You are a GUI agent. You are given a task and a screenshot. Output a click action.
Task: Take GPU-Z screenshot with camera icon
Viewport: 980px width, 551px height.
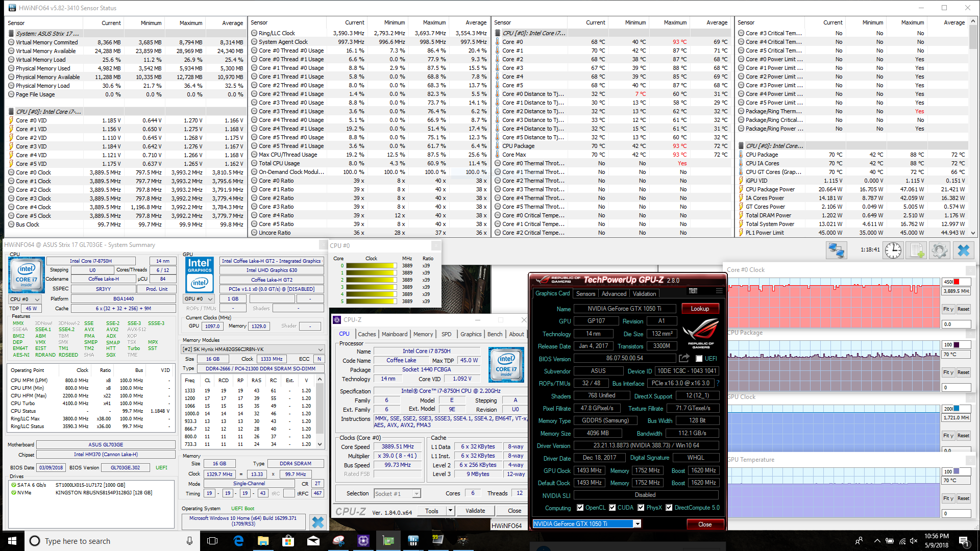pos(693,291)
